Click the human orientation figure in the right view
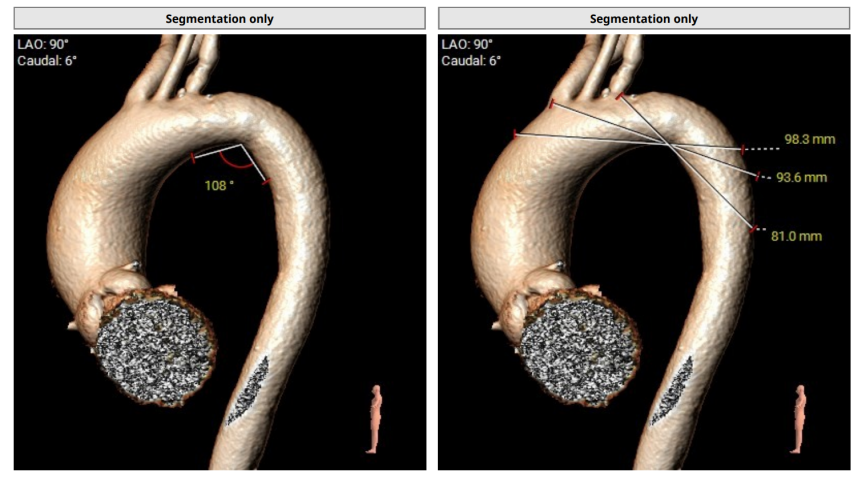This screenshot has width=866, height=484. (799, 419)
